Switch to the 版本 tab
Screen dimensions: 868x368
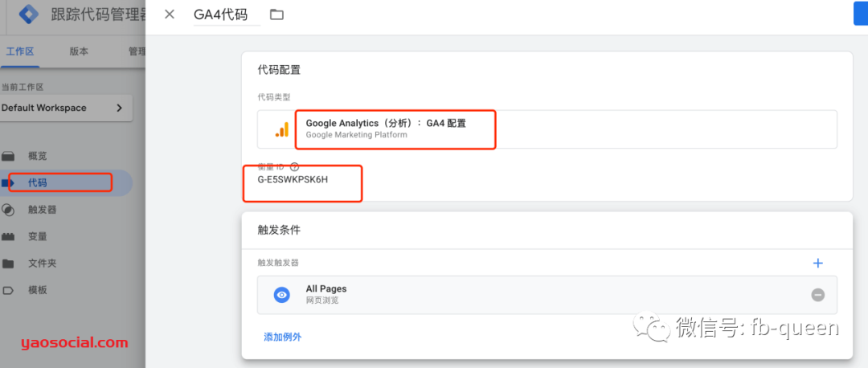79,51
